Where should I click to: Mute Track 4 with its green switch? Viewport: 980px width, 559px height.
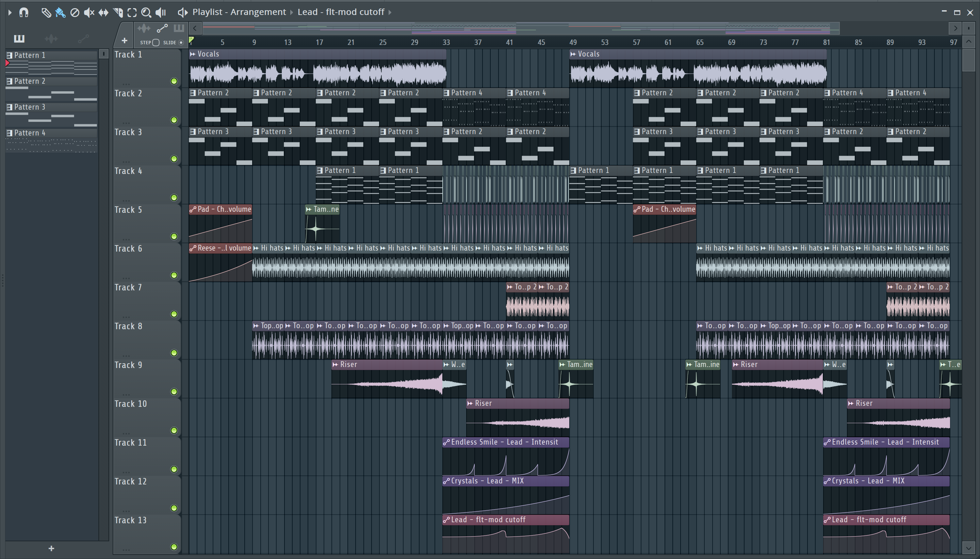(x=174, y=197)
